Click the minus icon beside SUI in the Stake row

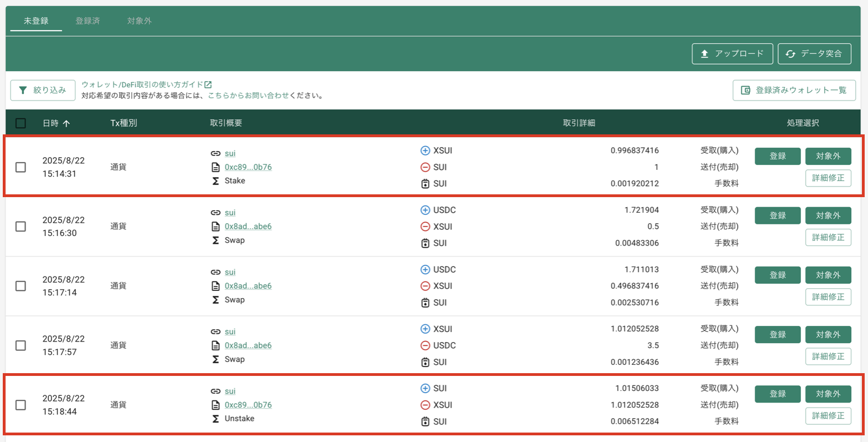425,167
